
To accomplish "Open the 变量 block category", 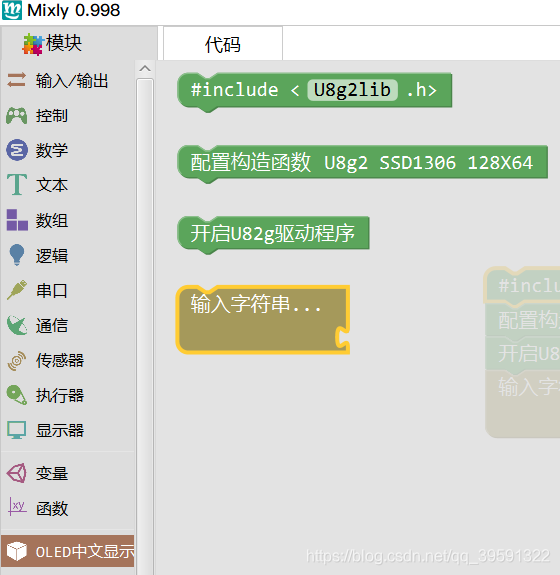I will (68, 473).
